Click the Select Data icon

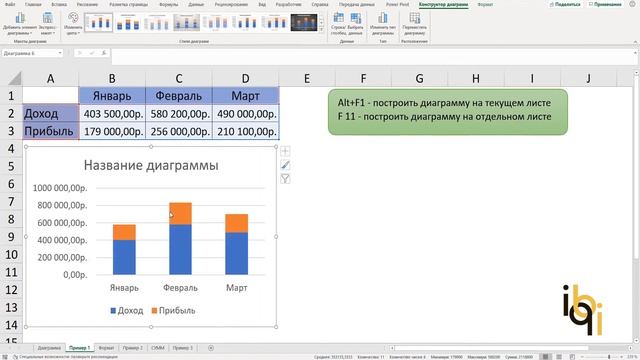tap(356, 24)
